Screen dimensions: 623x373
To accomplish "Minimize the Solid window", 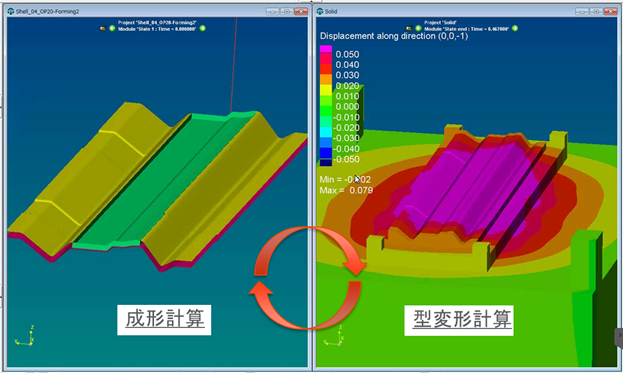I will (582, 12).
